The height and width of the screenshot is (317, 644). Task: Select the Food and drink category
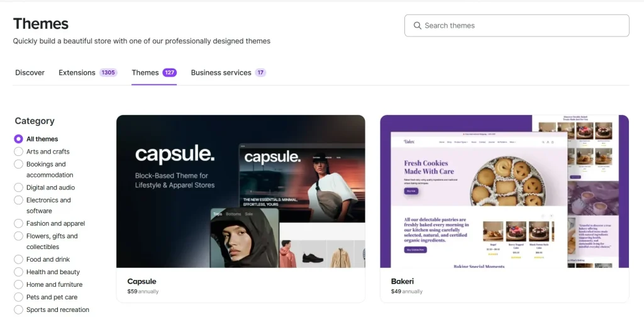coord(18,260)
